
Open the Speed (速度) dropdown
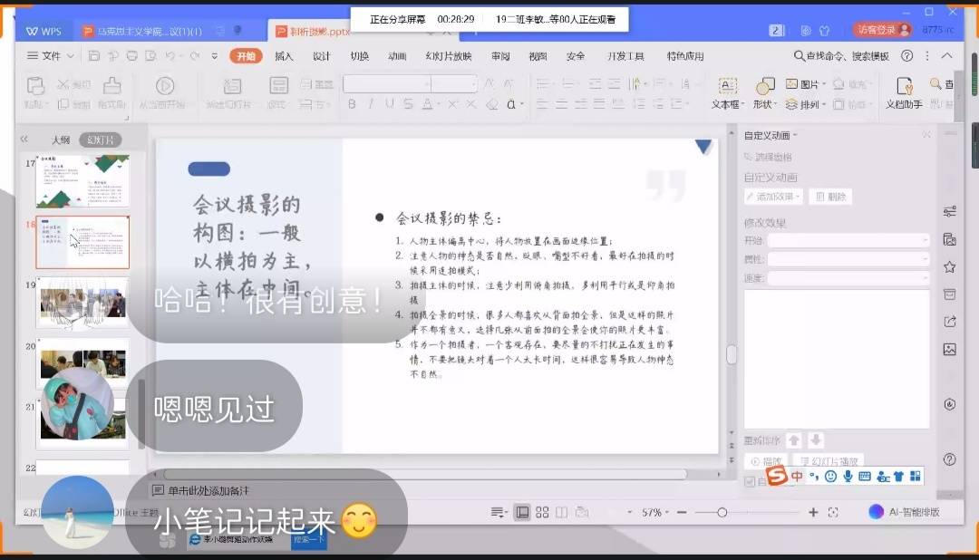[x=848, y=278]
